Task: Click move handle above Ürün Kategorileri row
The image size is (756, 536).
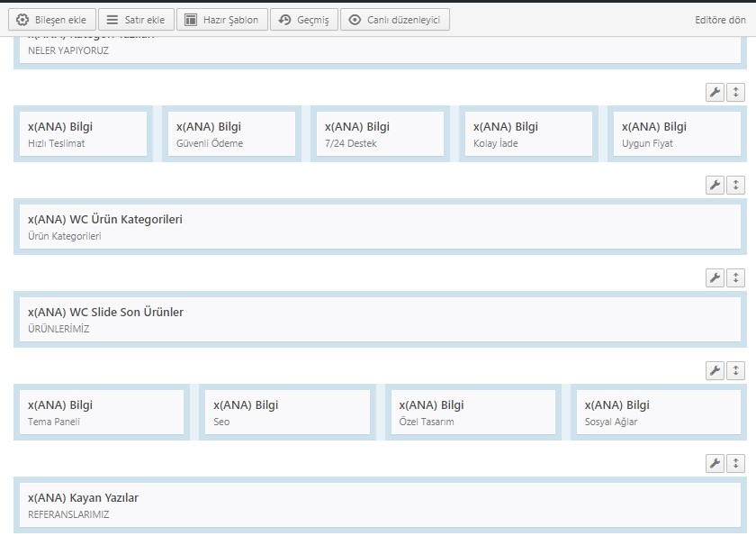Action: pos(736,185)
